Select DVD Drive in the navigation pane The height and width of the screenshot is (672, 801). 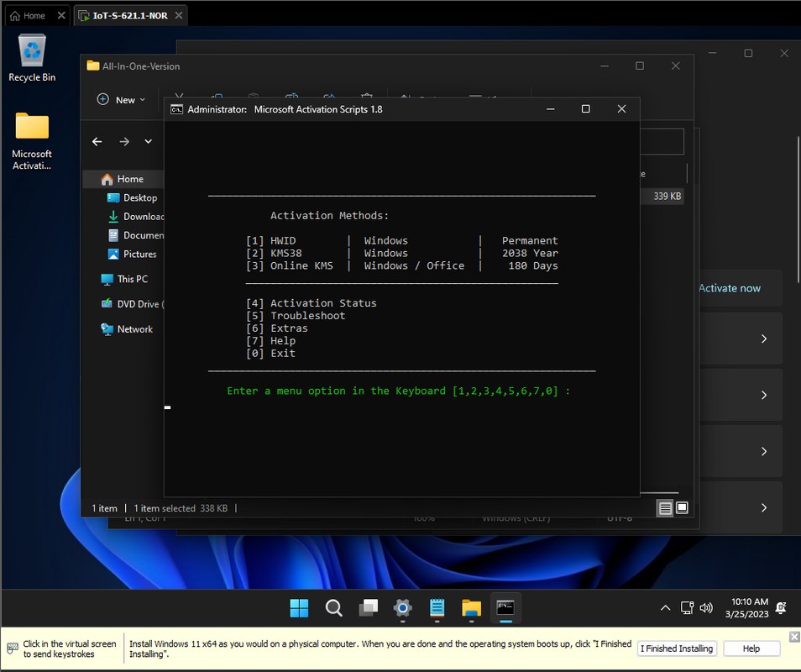pos(132,304)
